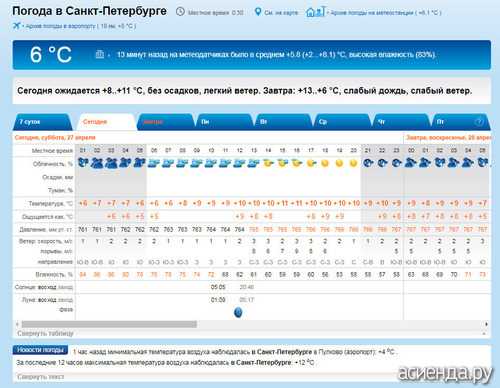Click the airplane airport archive icon
Viewport: 500px width, 388px height.
(x=16, y=25)
